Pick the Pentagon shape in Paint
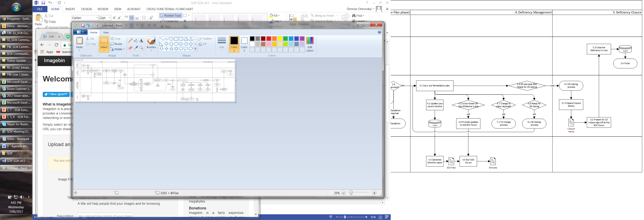The image size is (644, 220). point(171,44)
